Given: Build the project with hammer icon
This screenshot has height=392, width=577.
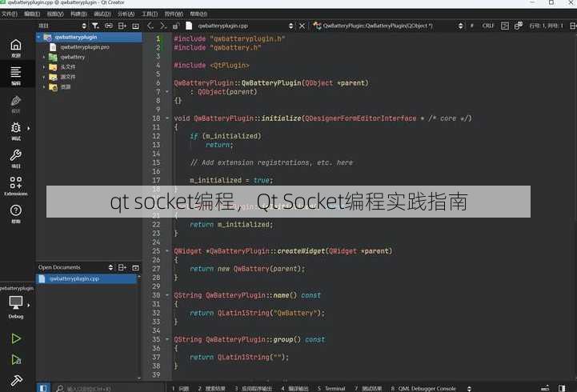Looking at the screenshot, I should point(16,380).
